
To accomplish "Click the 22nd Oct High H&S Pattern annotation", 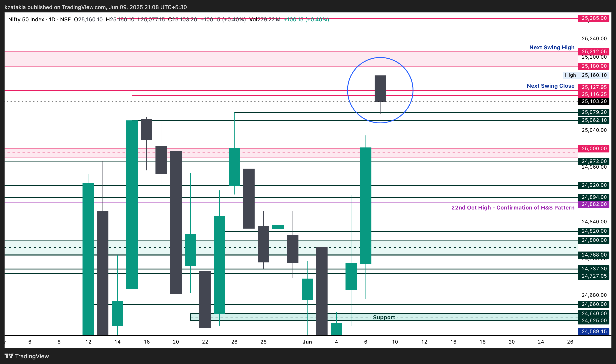I will [x=513, y=207].
